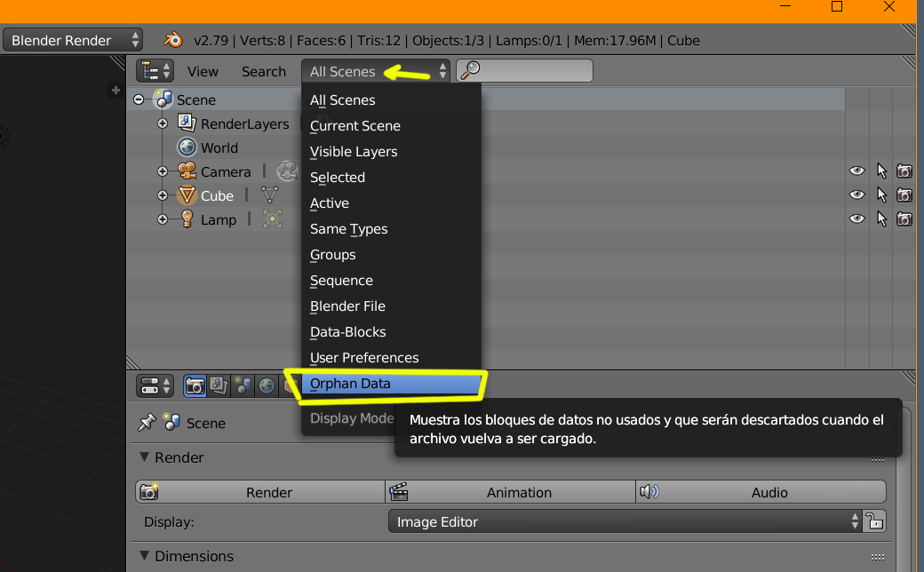Screen dimensions: 924x572
Task: Open the Properties editor type selector
Action: [155, 385]
